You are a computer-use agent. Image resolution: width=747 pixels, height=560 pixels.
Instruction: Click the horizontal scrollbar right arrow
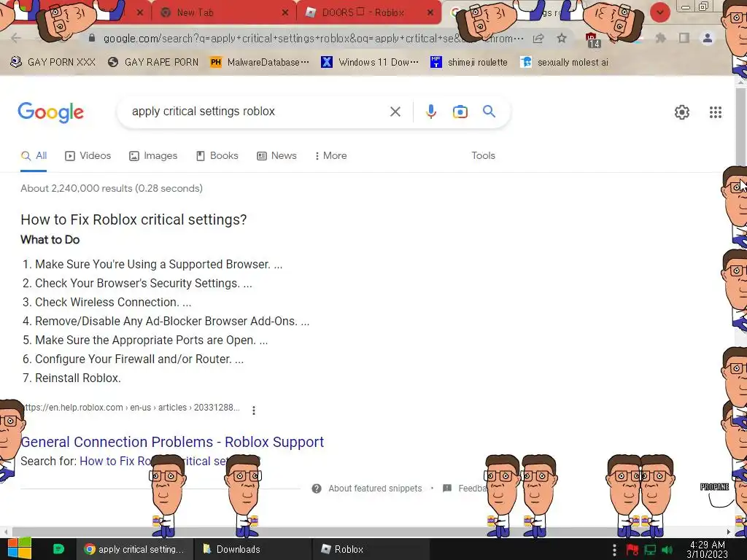point(729,532)
